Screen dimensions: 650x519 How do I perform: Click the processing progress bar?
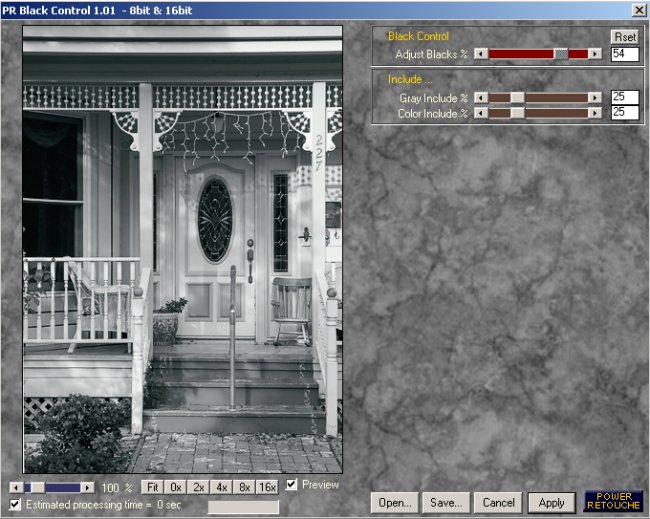(243, 507)
